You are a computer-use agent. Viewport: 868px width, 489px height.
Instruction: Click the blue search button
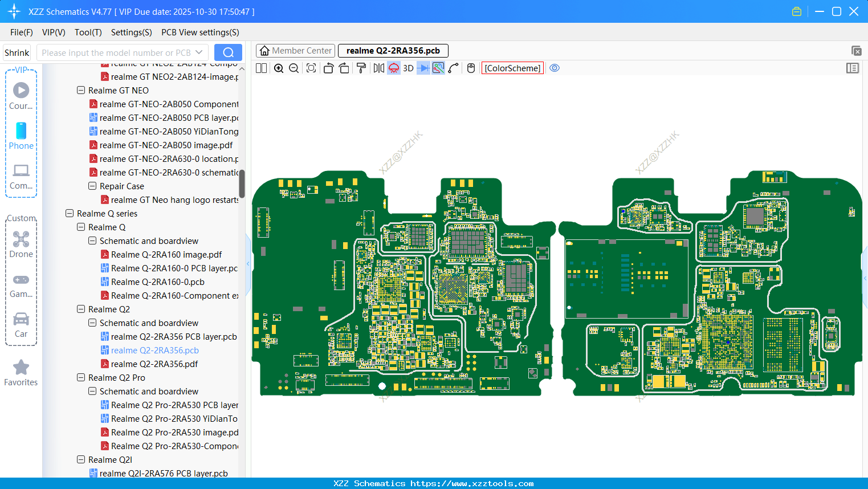pyautogui.click(x=228, y=52)
